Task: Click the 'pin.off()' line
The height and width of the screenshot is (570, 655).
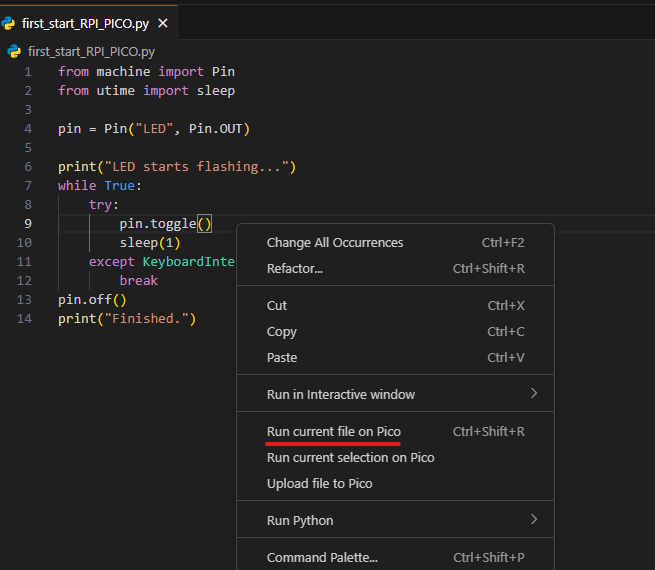Action: pos(92,300)
